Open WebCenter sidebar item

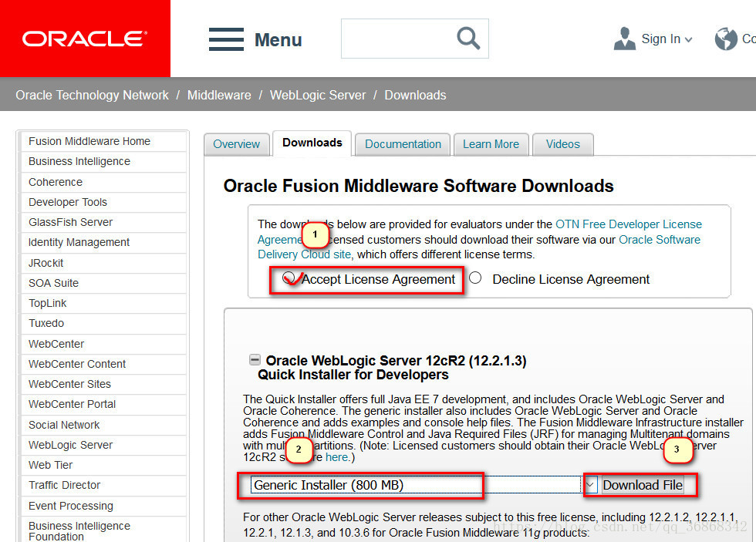(x=103, y=344)
